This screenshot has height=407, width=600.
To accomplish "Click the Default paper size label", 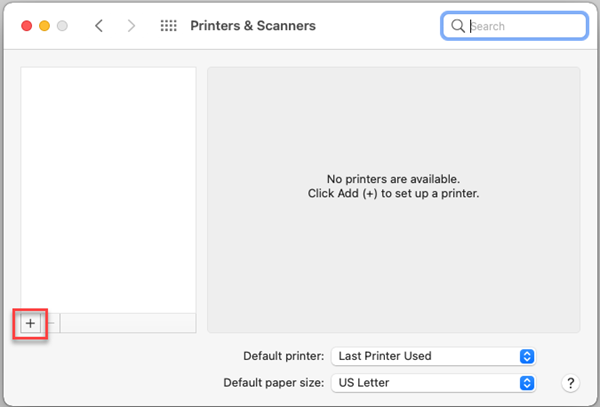I will coord(274,383).
